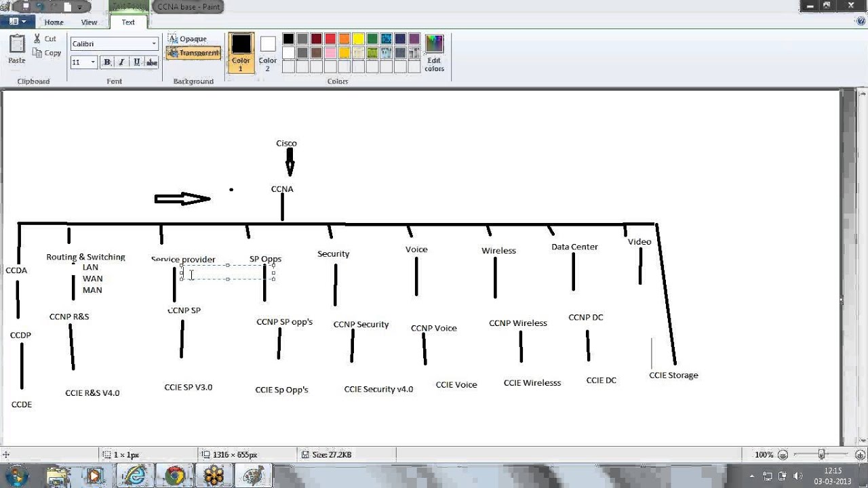The image size is (868, 488).
Task: Select the Text ribbon tab
Action: (x=128, y=22)
